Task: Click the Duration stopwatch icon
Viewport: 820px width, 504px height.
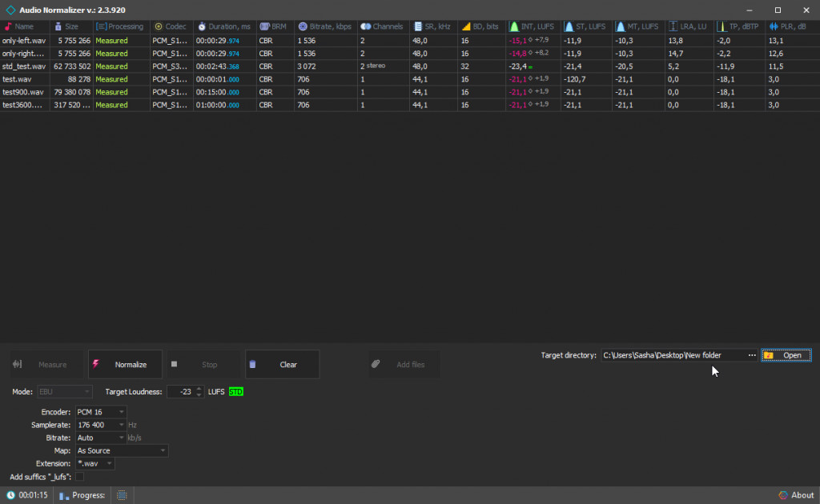Action: (x=202, y=26)
